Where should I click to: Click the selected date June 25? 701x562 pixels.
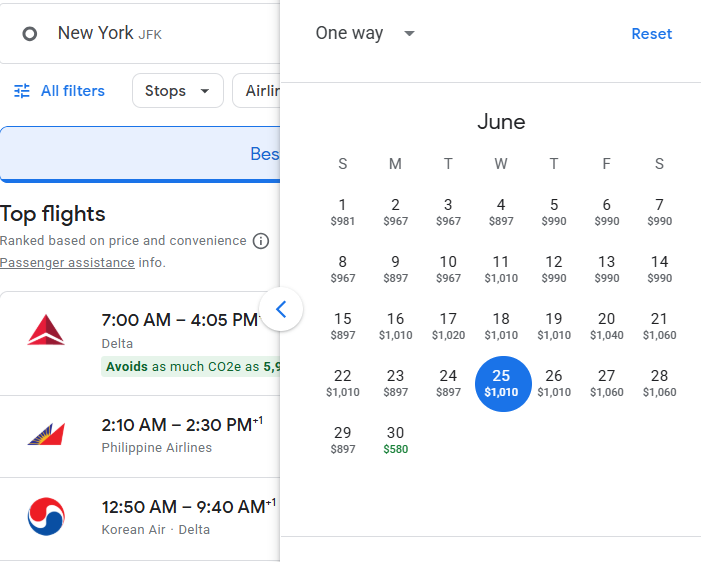[503, 384]
